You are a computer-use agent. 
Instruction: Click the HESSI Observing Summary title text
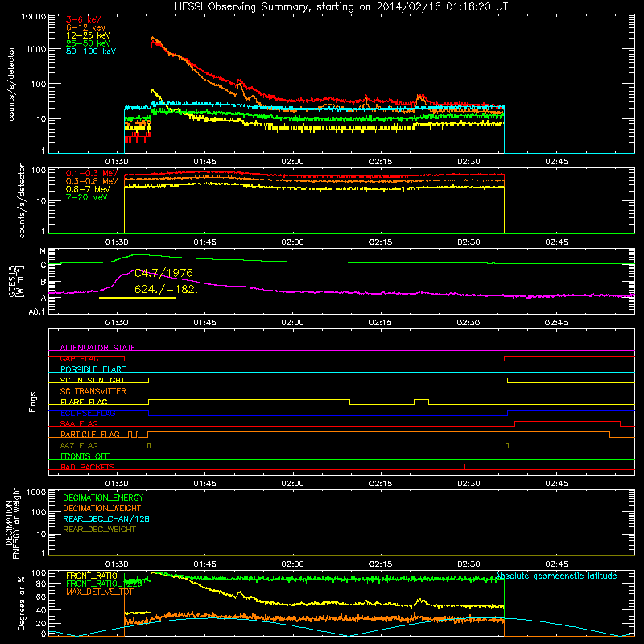click(341, 7)
